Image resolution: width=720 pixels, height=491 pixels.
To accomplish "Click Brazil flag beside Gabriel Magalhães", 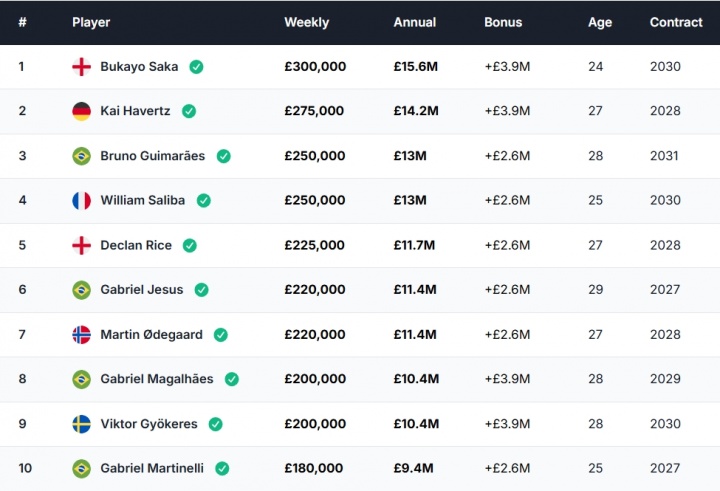I will tap(82, 379).
